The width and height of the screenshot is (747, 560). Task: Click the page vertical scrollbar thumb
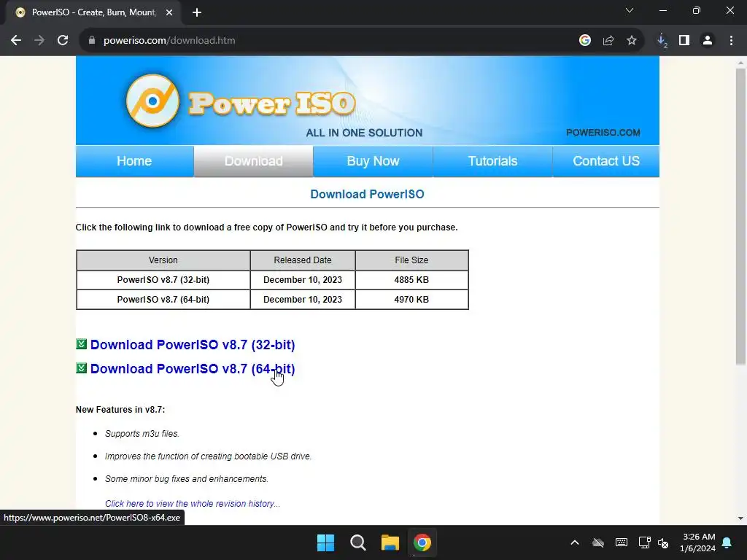click(740, 217)
